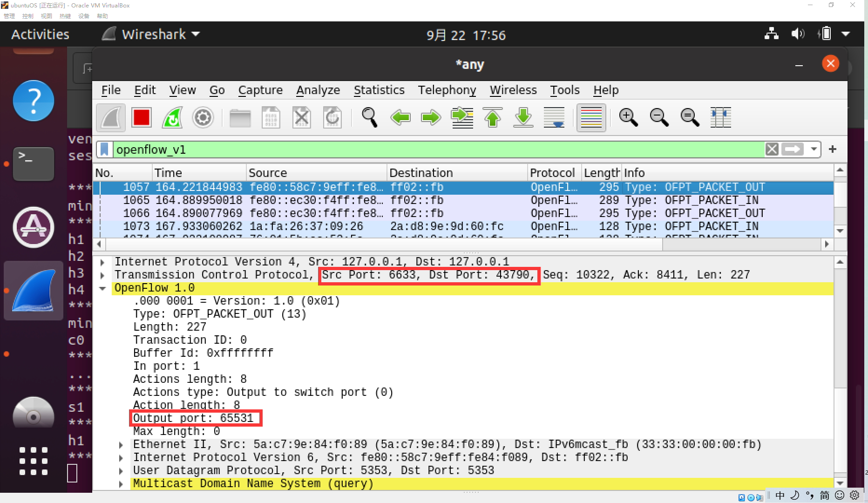Viewport: 868px width, 503px height.
Task: Open Terminal from the dock
Action: coord(34,164)
